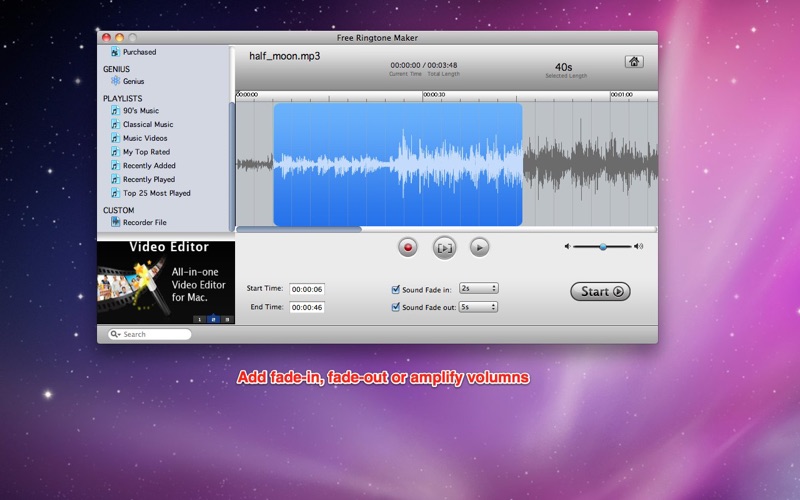Click the Start Time input field
Viewport: 800px width, 500px height.
[307, 289]
